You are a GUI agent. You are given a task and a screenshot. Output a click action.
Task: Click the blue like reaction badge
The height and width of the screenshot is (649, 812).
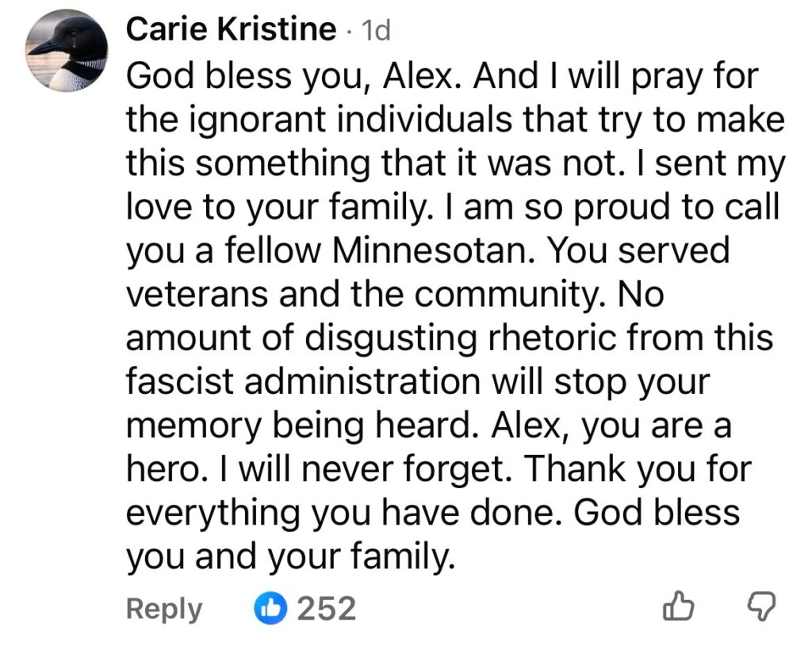coord(270,609)
